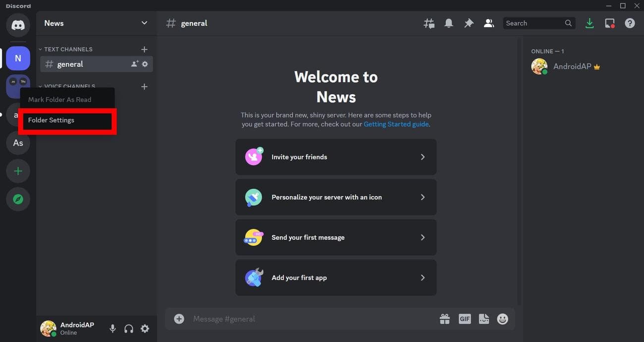The image size is (644, 342).
Task: Open the Getting Started guide link
Action: click(396, 124)
